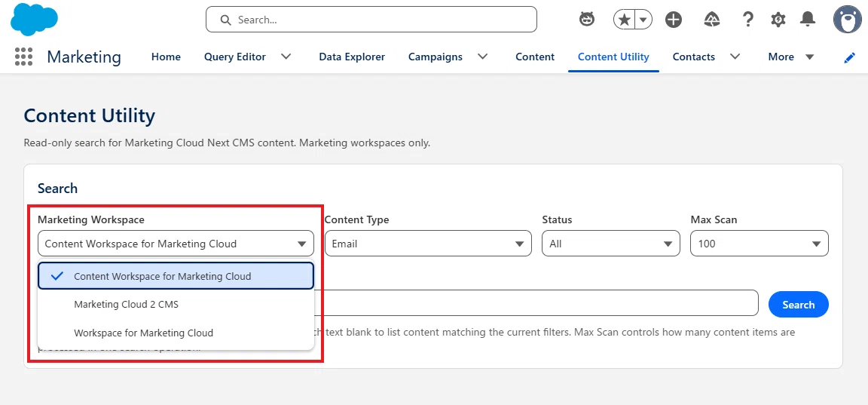
Task: Expand the favorites list dropdown arrow
Action: pyautogui.click(x=643, y=20)
